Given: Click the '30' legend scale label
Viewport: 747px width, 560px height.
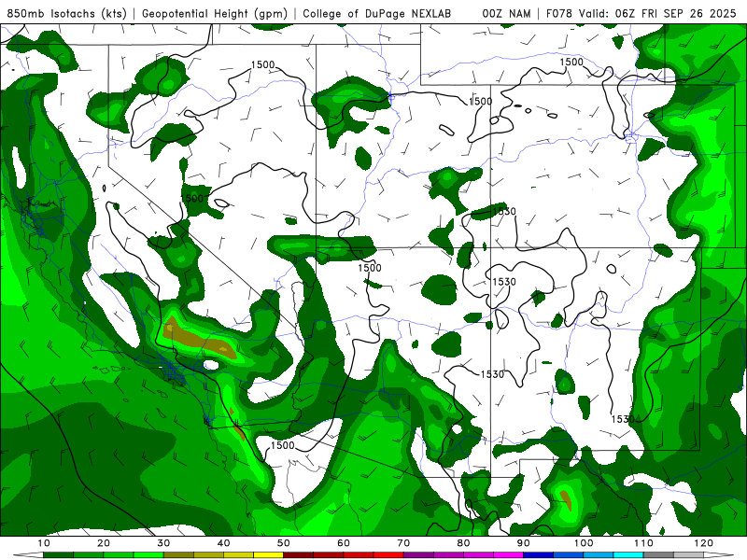Looking at the screenshot, I should [163, 543].
